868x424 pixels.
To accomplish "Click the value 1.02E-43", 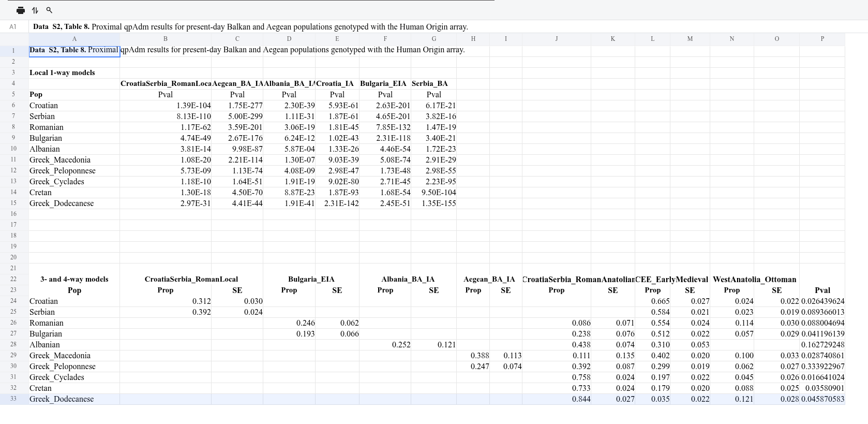I will point(343,138).
